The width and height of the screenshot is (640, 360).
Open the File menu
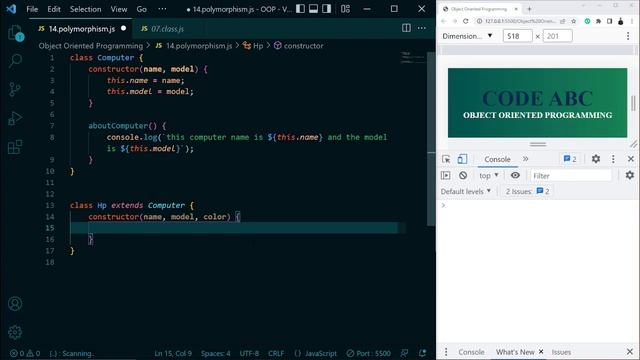(x=32, y=9)
